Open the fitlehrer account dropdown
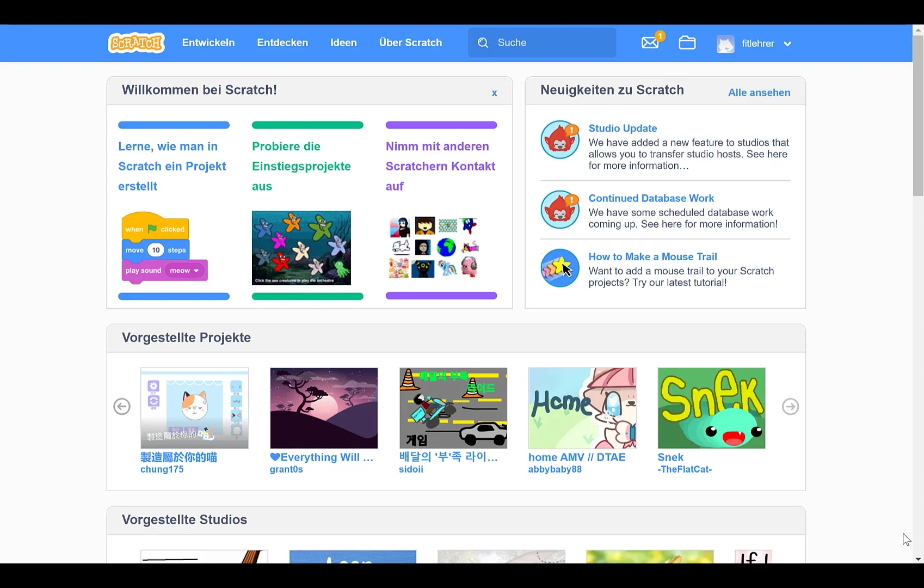Screen dimensions: 924x588 pyautogui.click(x=787, y=44)
